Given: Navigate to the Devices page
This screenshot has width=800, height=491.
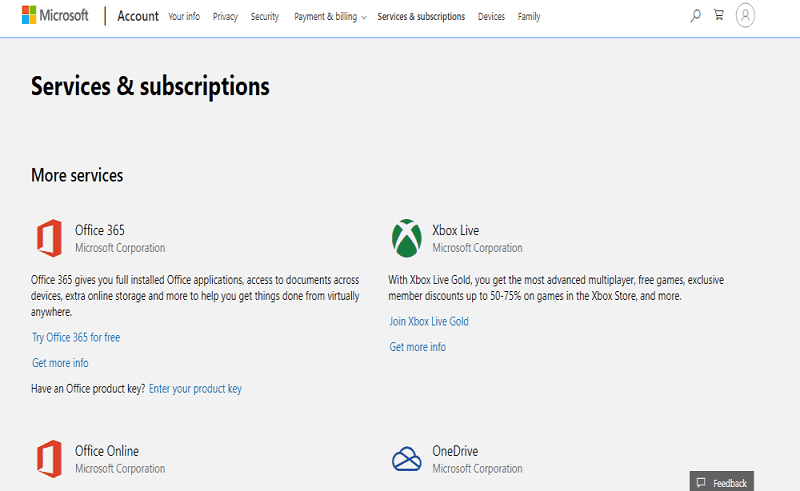Looking at the screenshot, I should pos(491,17).
